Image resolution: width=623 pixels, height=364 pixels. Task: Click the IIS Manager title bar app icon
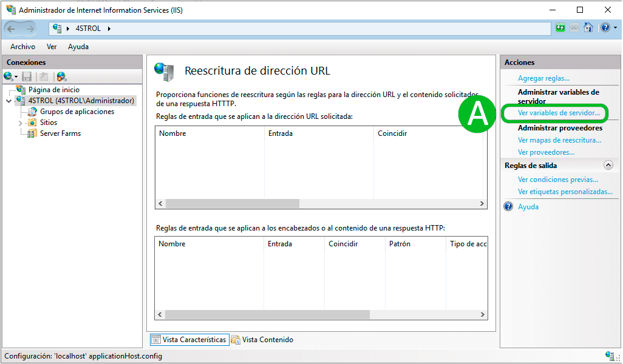coord(11,10)
